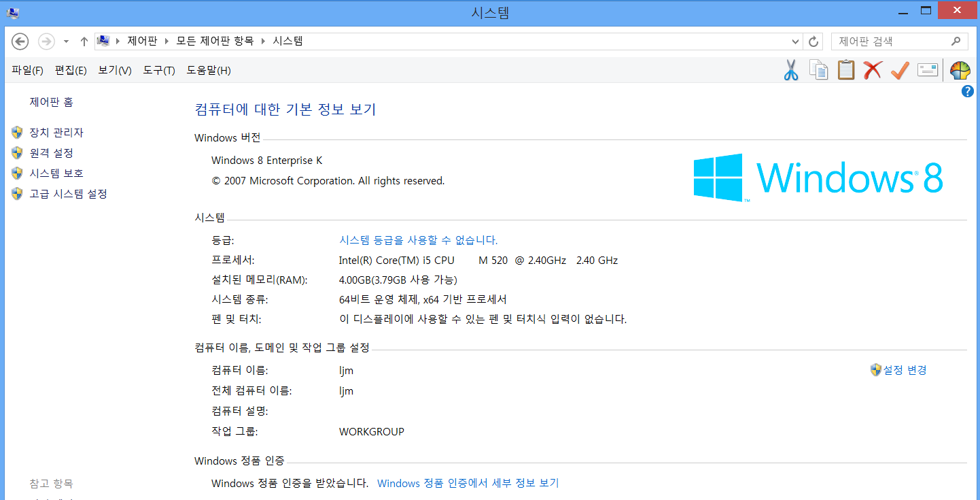
Task: Click 시스템 breadcrumb segment
Action: click(x=288, y=41)
